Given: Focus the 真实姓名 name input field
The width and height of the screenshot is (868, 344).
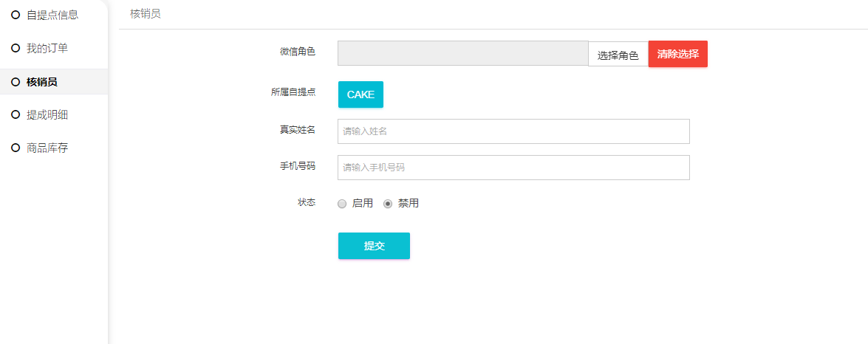Looking at the screenshot, I should (x=513, y=131).
